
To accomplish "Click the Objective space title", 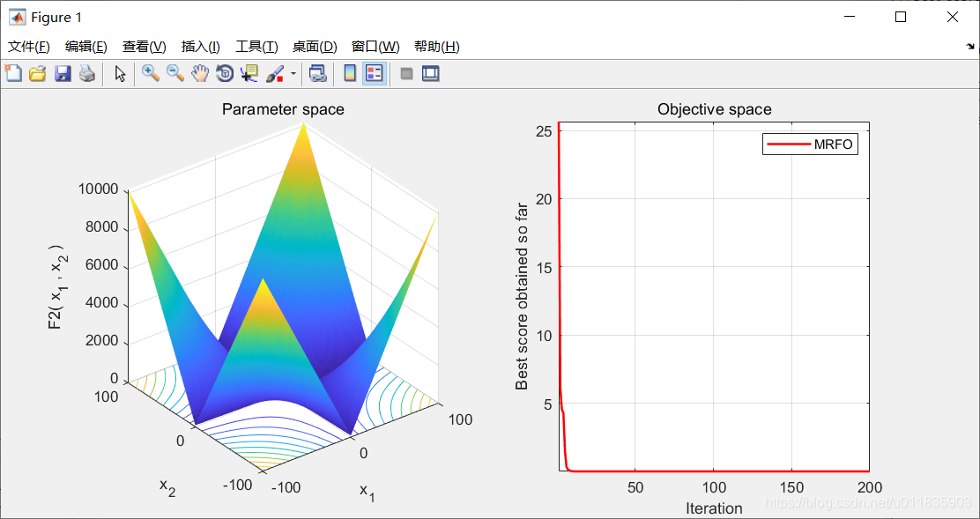I will click(715, 109).
